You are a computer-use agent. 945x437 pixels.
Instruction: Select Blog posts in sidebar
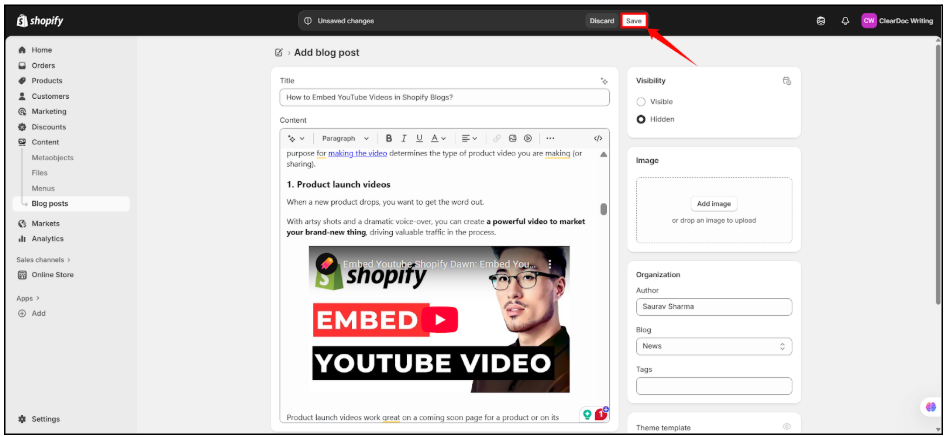point(71,204)
